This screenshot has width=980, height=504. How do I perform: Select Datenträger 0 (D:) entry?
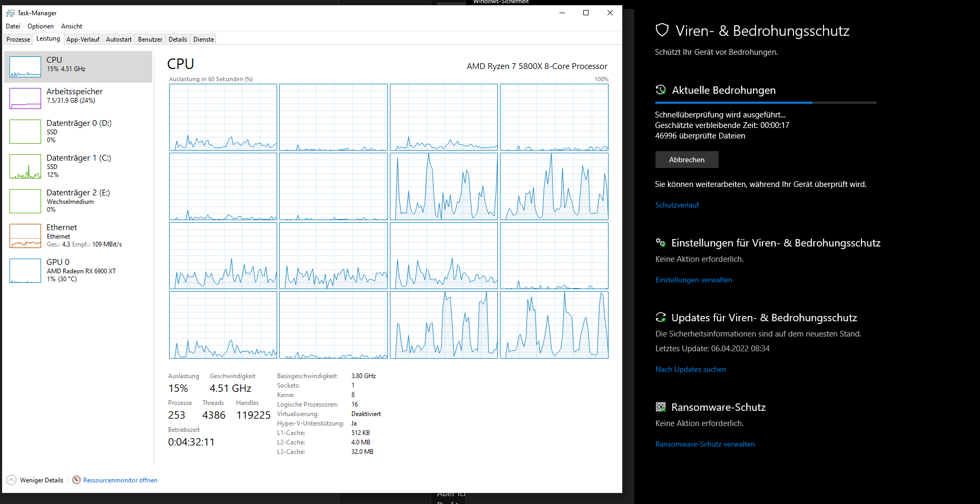pos(79,131)
